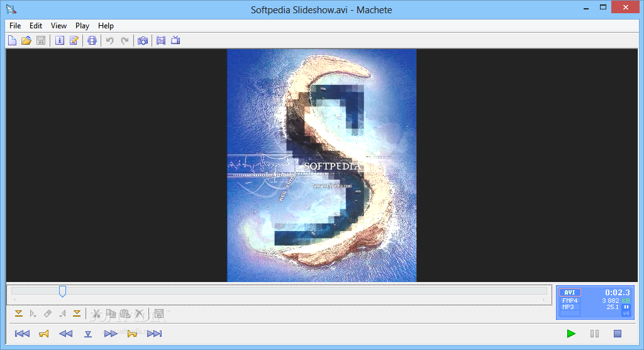Cut selection with the scissors icon

click(96, 314)
